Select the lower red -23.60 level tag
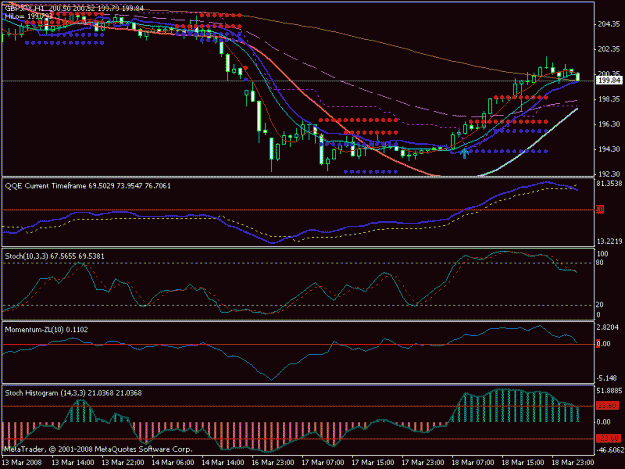This screenshot has height=469, width=625. [608, 438]
